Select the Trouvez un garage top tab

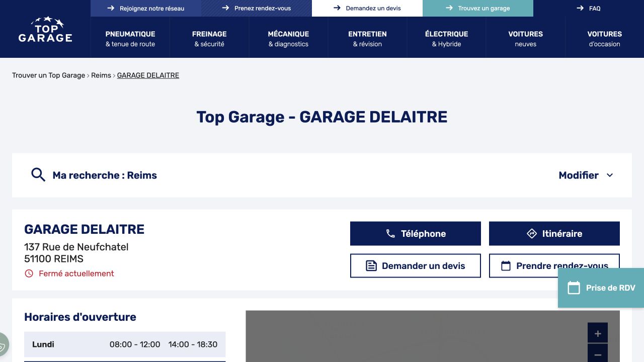point(478,8)
